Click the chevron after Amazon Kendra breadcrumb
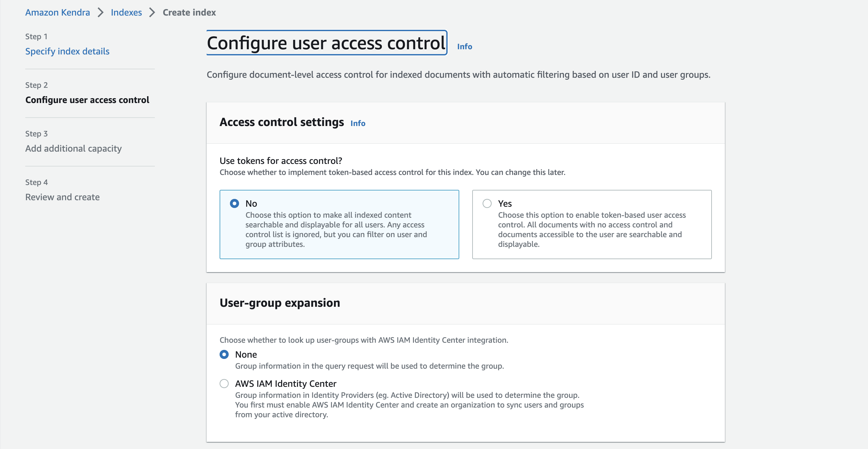Screen dimensions: 868x449 click(100, 12)
